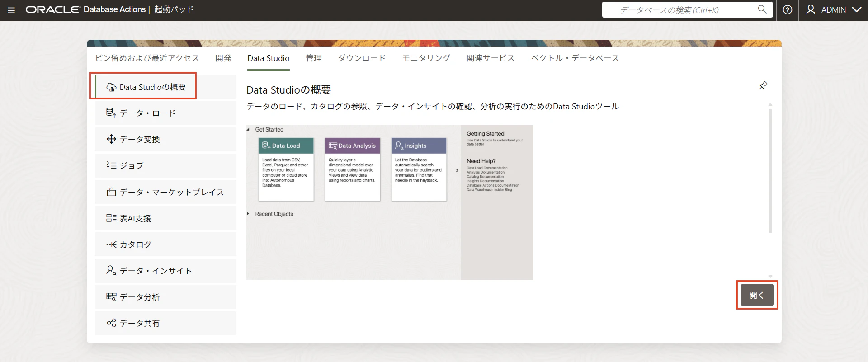Open データ変換 from the sidebar
Viewport: 868px width, 362px height.
165,139
